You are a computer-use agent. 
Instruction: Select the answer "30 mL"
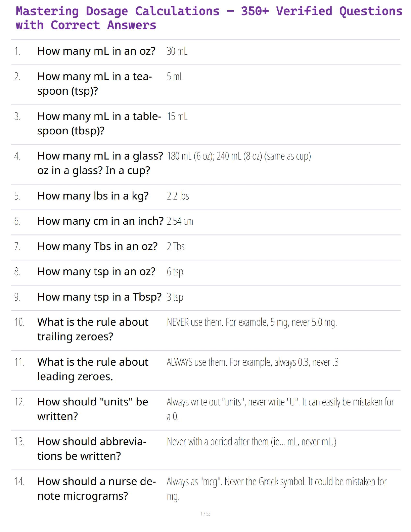[177, 51]
